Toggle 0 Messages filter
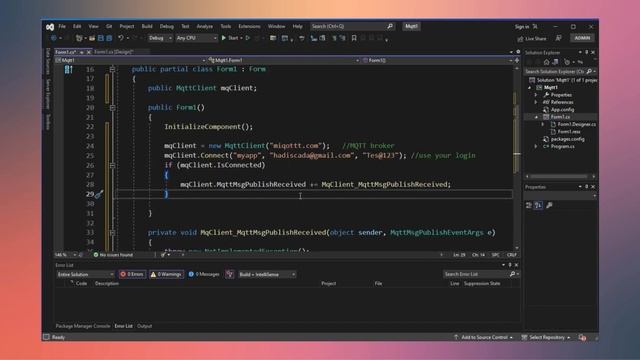 (x=204, y=274)
